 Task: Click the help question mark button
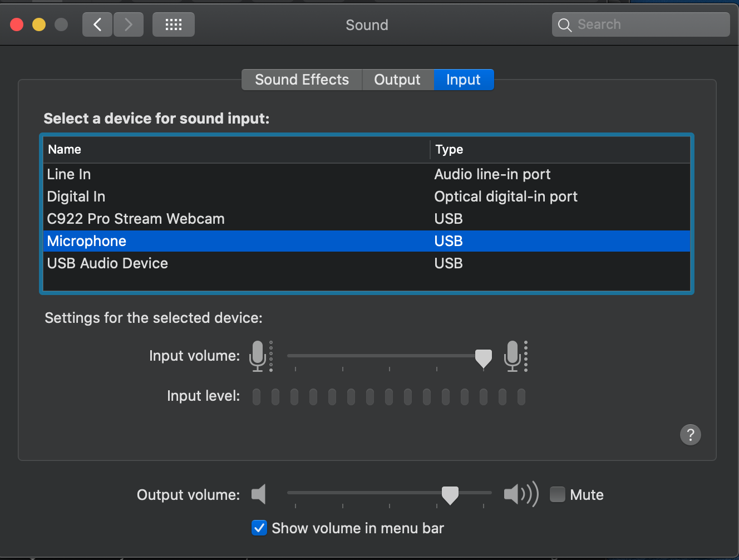pos(690,434)
